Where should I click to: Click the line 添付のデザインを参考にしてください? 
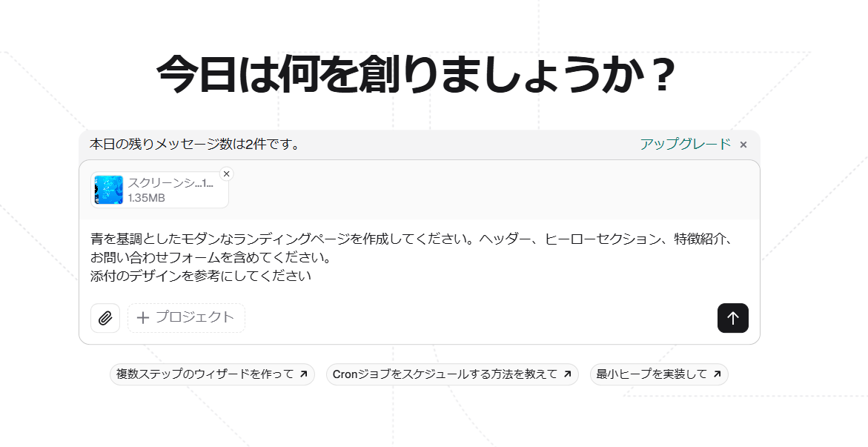[x=201, y=276]
